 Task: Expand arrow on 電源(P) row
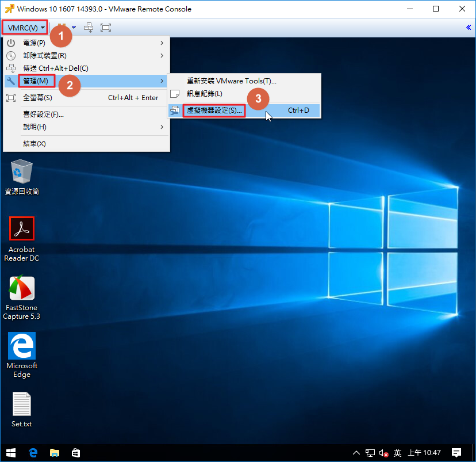pos(162,43)
